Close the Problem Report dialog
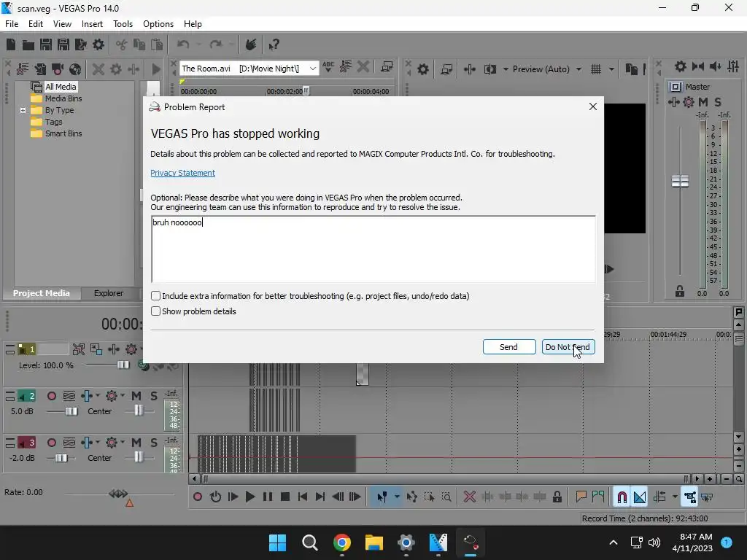 pos(592,106)
